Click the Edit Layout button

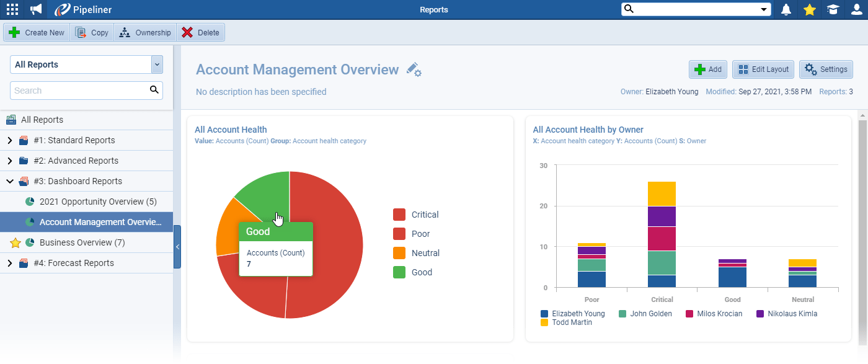coord(763,69)
